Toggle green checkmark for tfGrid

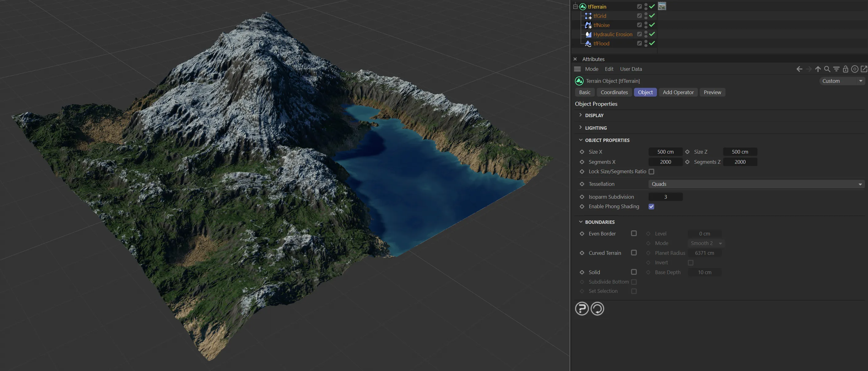click(x=652, y=16)
